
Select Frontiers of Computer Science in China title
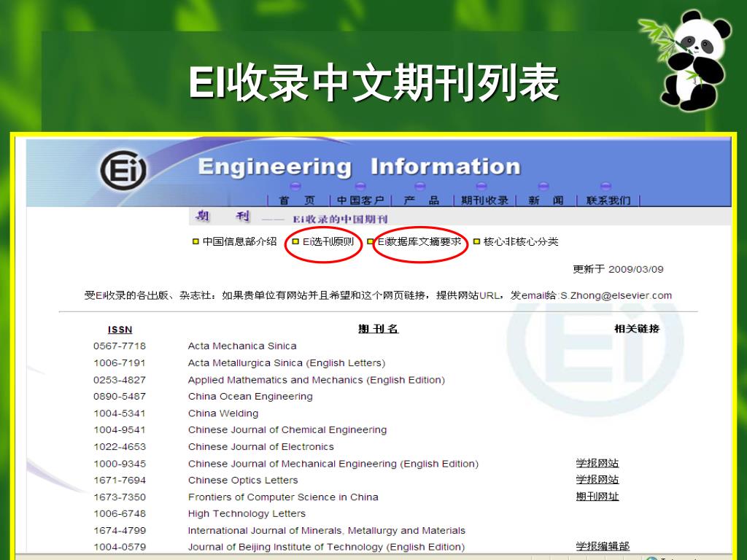coord(283,497)
